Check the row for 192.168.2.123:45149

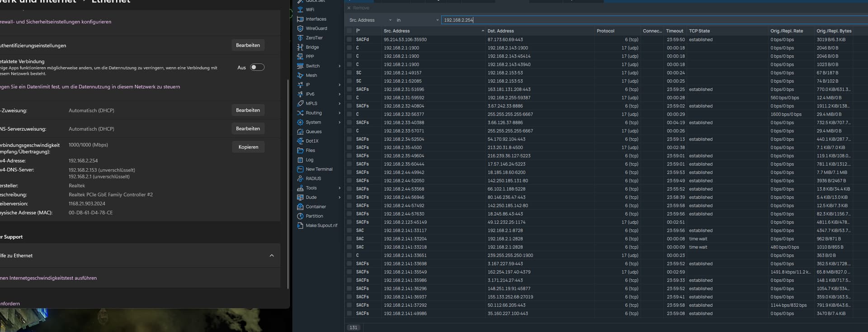349,222
